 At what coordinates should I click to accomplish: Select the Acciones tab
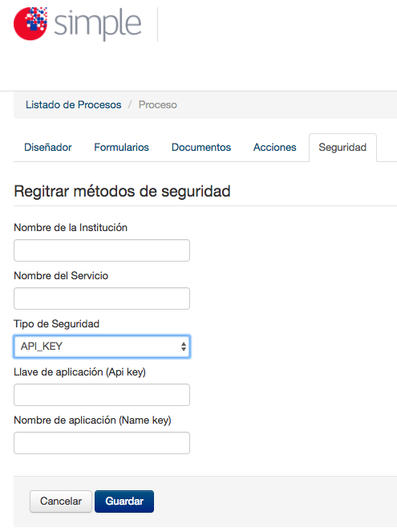(x=274, y=148)
